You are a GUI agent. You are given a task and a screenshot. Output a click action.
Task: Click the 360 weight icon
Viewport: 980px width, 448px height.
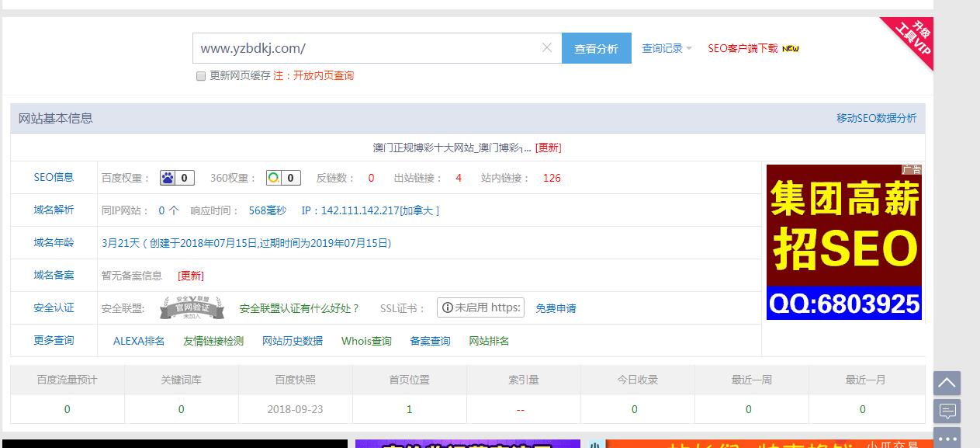274,178
